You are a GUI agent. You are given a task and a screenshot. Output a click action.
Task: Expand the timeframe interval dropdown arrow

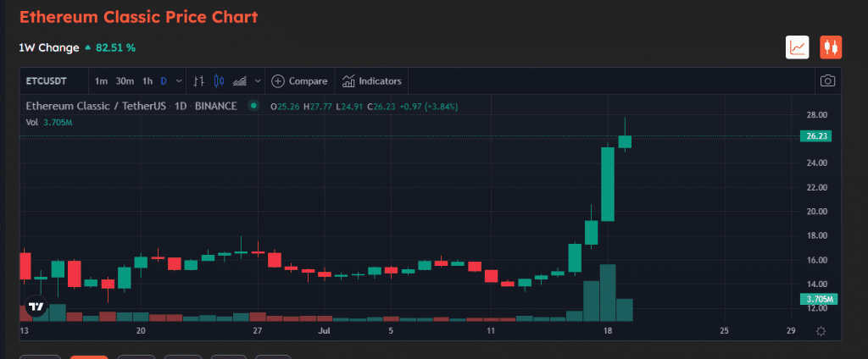(x=178, y=81)
